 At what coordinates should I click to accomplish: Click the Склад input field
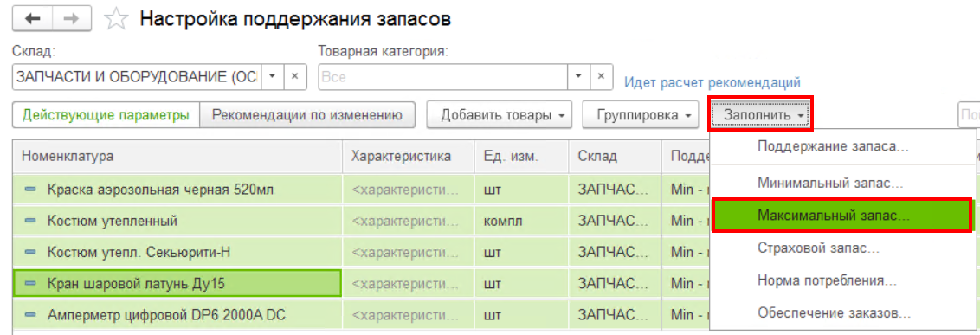[x=137, y=76]
